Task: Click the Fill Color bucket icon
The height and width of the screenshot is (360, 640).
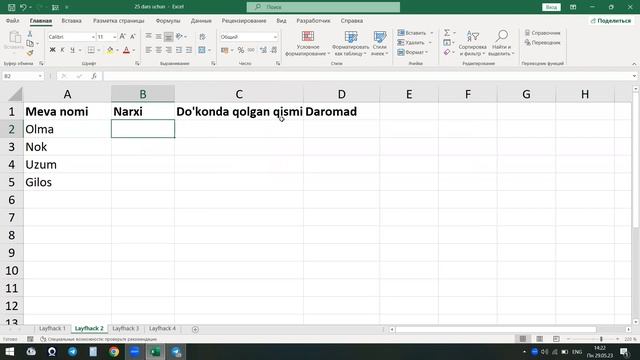Action: coord(110,50)
